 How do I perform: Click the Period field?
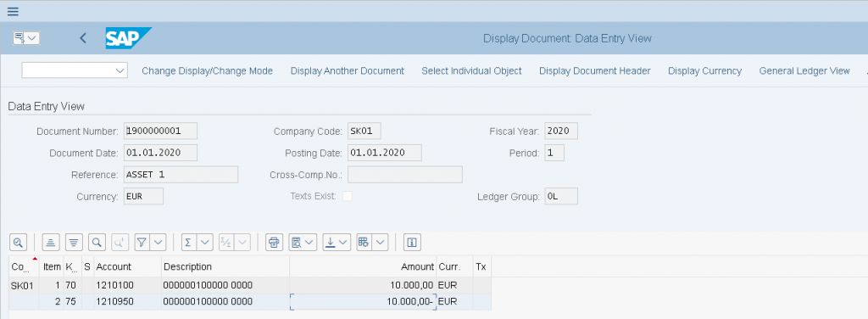click(x=554, y=153)
